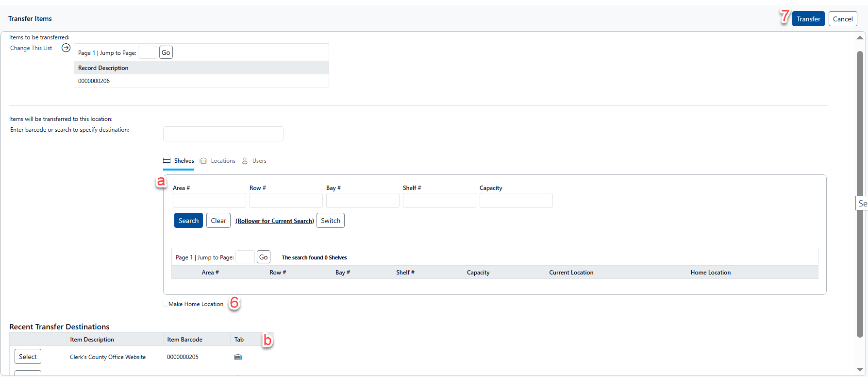Open the Change This List link
The width and height of the screenshot is (868, 377).
click(31, 48)
